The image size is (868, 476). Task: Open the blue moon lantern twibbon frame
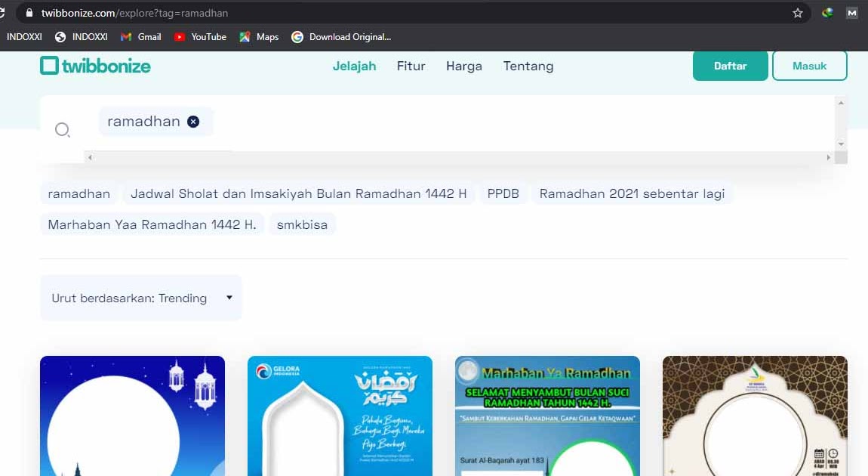pos(132,416)
